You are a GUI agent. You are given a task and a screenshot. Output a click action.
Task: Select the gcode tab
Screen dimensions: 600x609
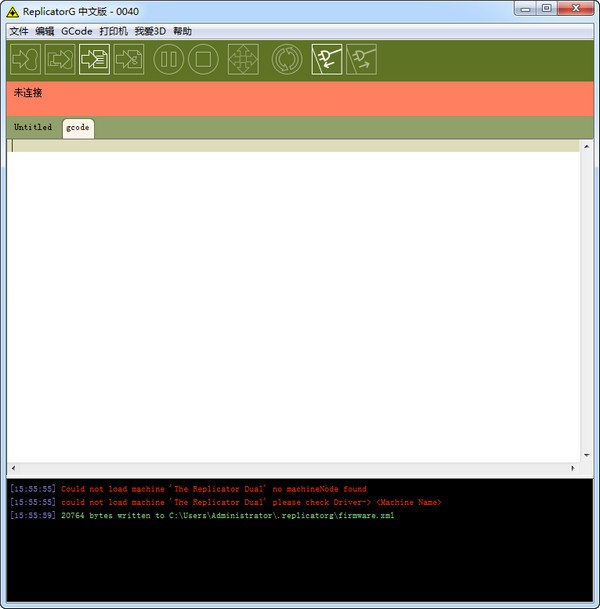click(78, 128)
